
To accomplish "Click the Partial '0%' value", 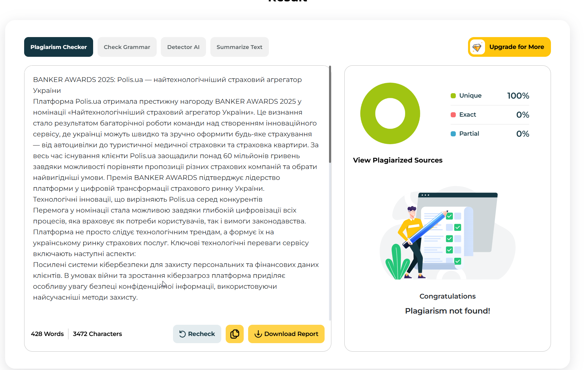I will point(523,134).
